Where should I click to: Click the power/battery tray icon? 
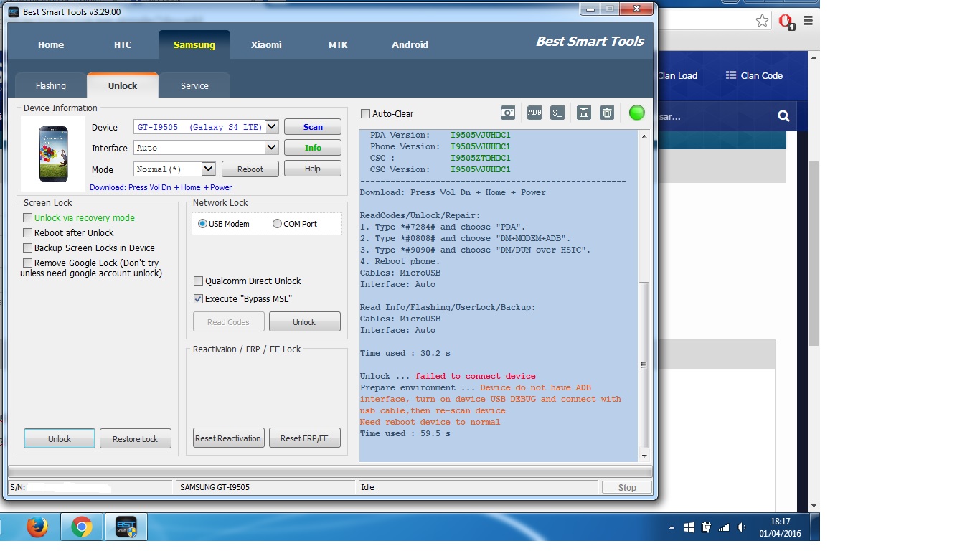706,527
